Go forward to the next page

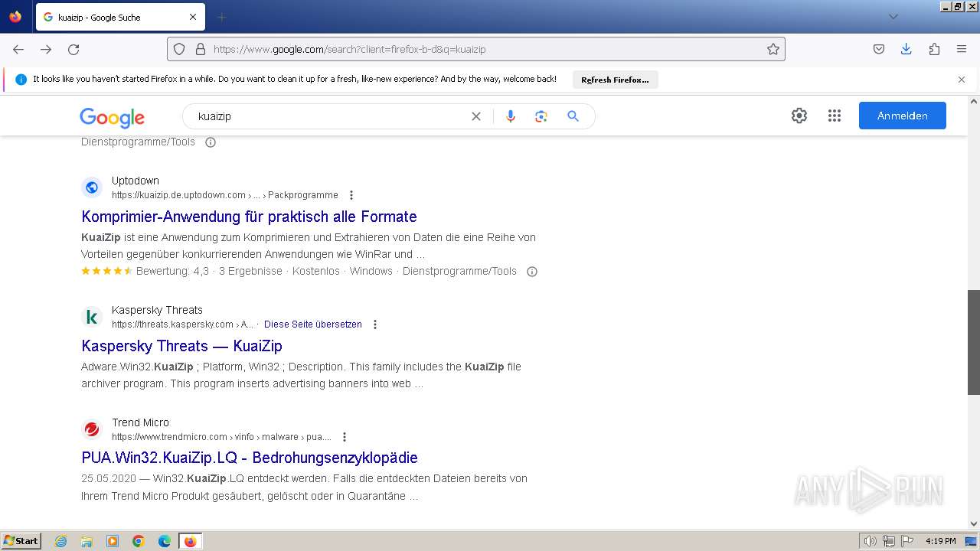pyautogui.click(x=46, y=49)
